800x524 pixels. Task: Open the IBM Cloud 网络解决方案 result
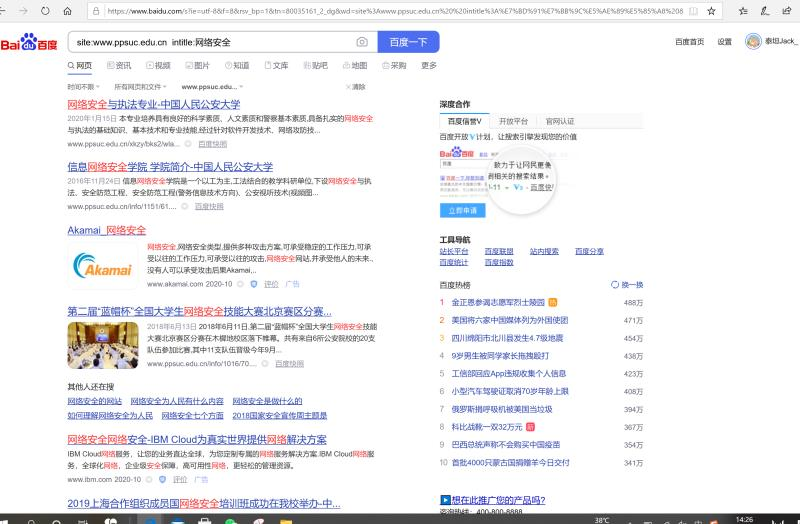point(197,439)
